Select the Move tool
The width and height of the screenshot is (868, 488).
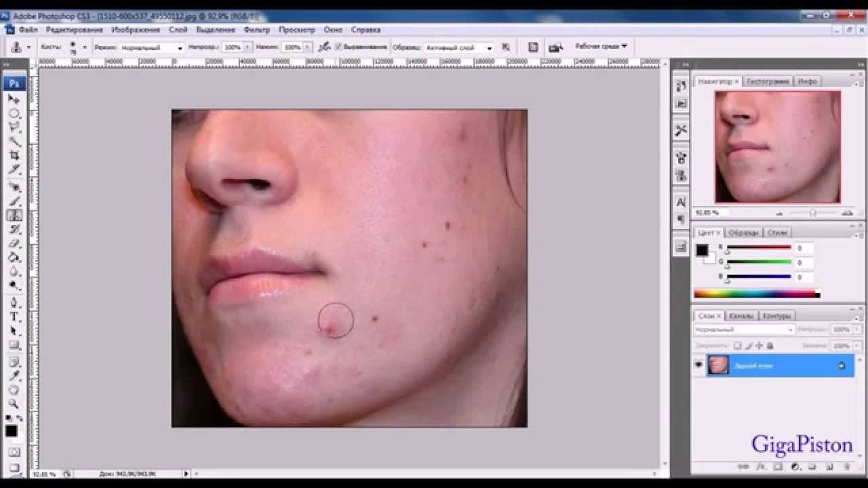tap(14, 99)
